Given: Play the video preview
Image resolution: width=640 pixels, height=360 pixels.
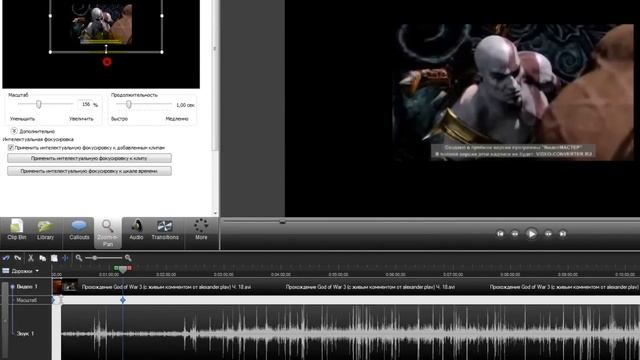Looking at the screenshot, I should [x=531, y=234].
